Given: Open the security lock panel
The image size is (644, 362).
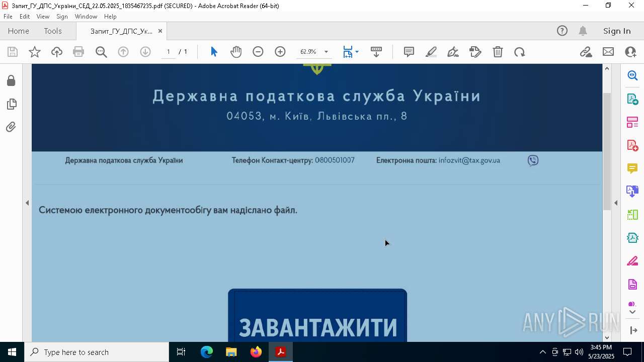Looking at the screenshot, I should (11, 80).
